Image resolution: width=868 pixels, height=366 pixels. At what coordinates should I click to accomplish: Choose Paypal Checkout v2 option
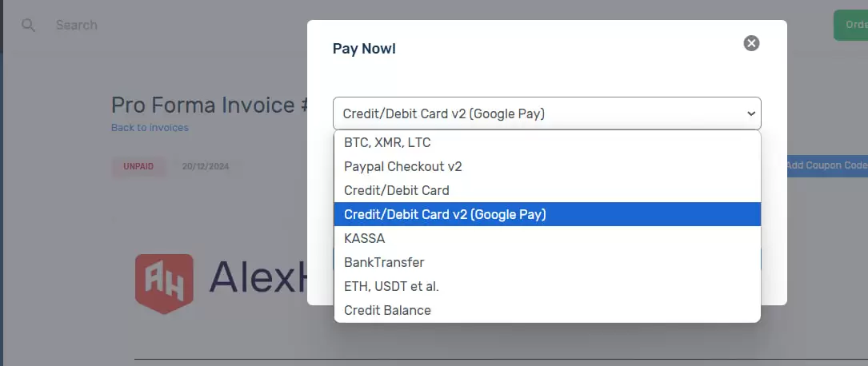pyautogui.click(x=547, y=166)
